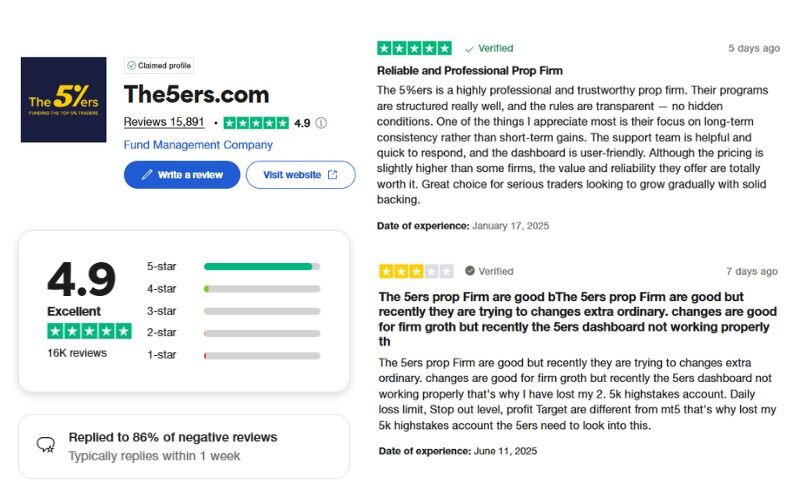Filter reviews by 5-star bar
The width and height of the screenshot is (800, 500).
[x=261, y=266]
